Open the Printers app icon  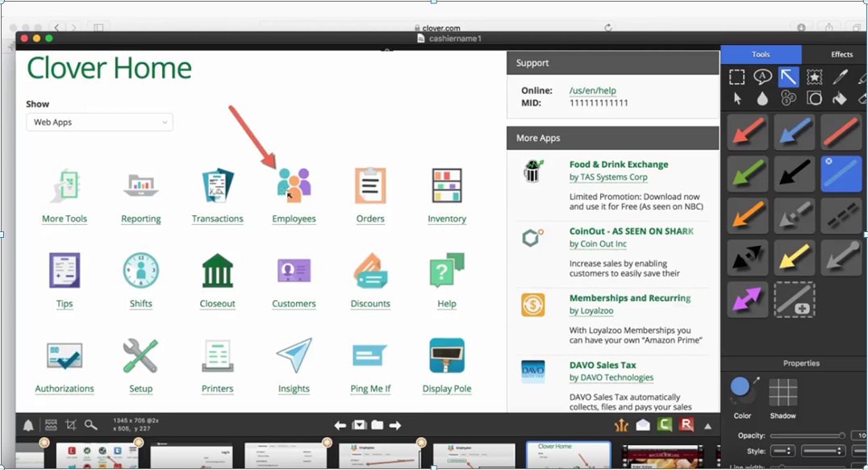point(218,356)
